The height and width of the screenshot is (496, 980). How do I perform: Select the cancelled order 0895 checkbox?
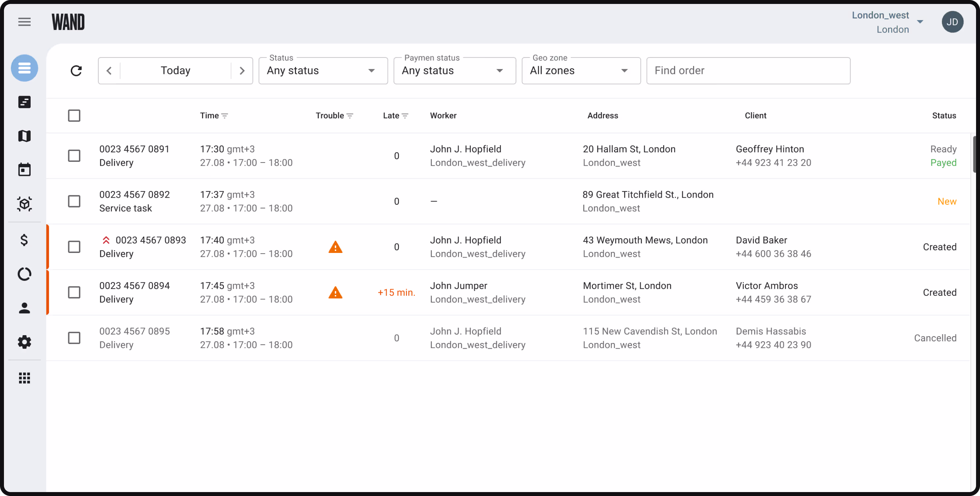pos(74,337)
